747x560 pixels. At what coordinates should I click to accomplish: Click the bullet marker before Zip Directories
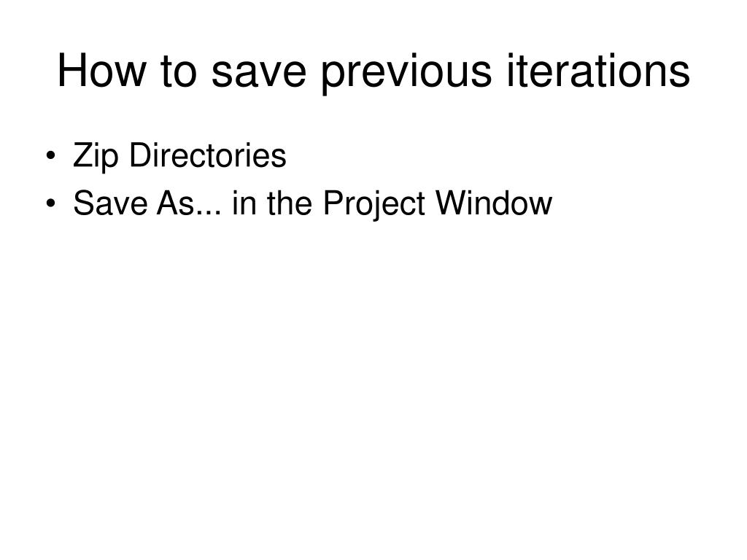[x=50, y=156]
